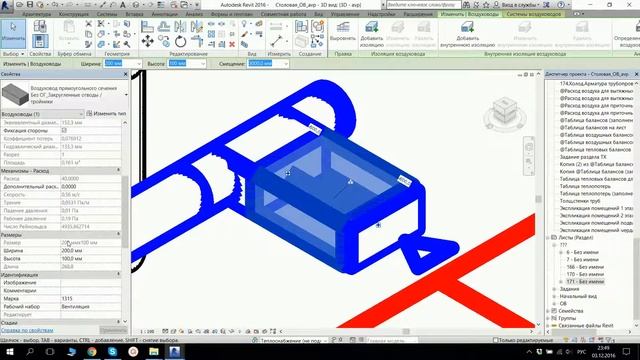This screenshot has width=640, height=360.
Task: Open Windows Start menu
Action: click(10, 351)
